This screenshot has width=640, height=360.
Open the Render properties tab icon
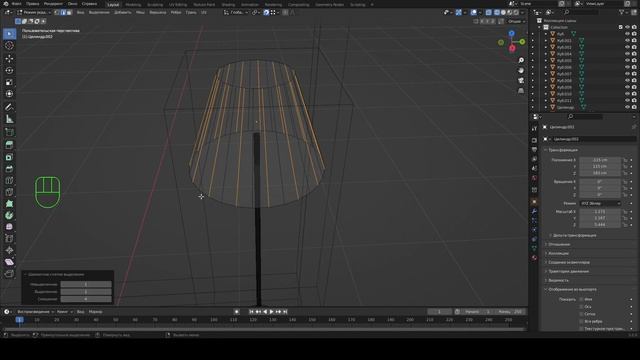pos(534,140)
